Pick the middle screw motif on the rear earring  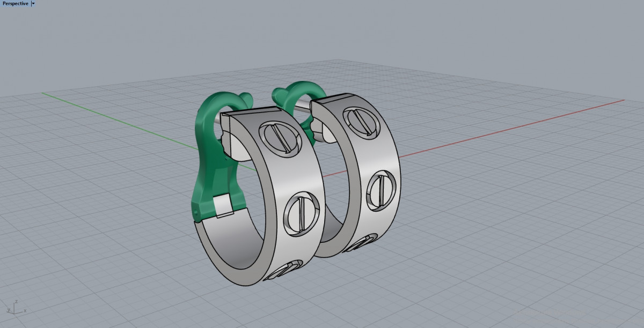[383, 192]
